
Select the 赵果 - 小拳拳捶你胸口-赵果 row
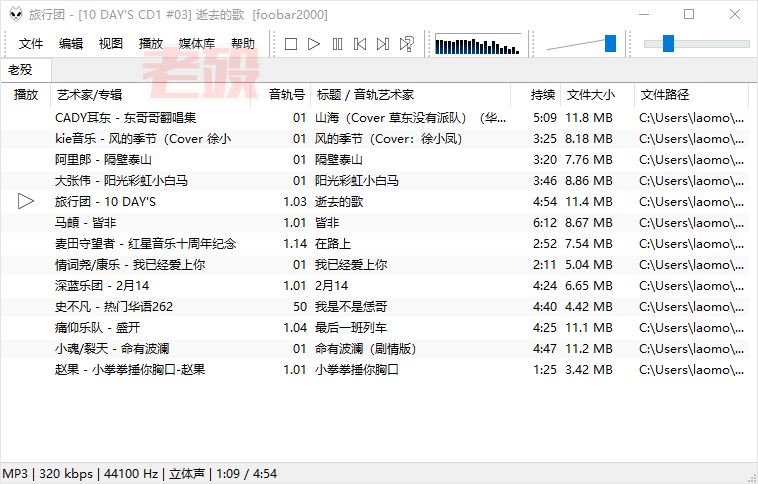[x=375, y=370]
